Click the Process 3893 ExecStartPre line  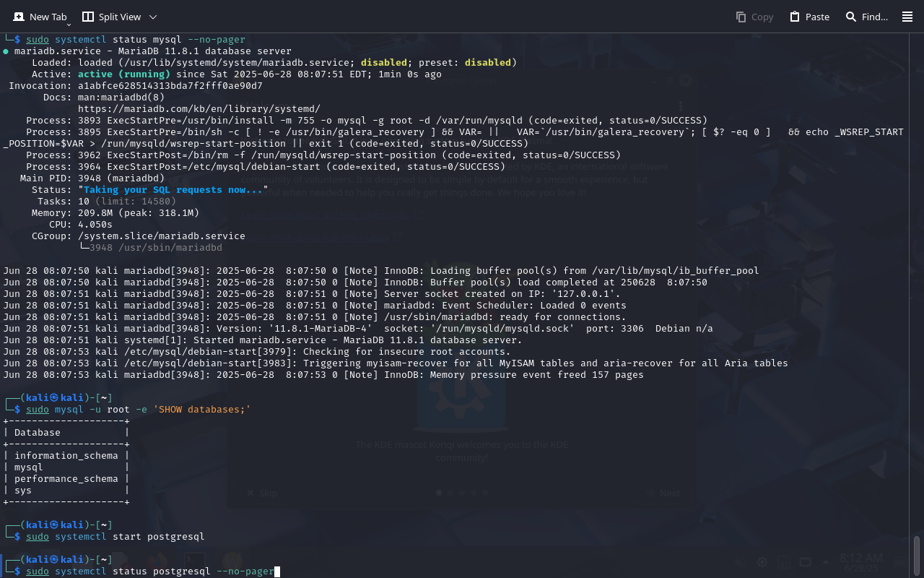coord(367,121)
